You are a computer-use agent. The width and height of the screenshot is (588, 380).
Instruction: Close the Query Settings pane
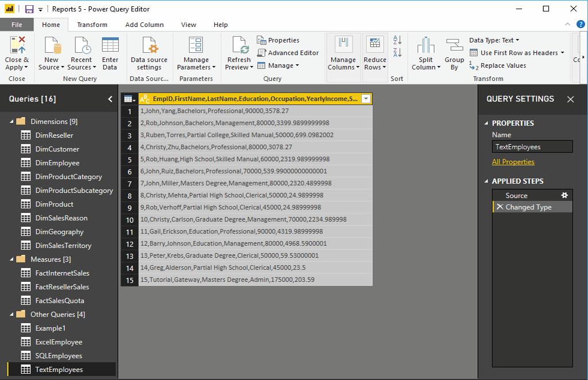coord(570,99)
